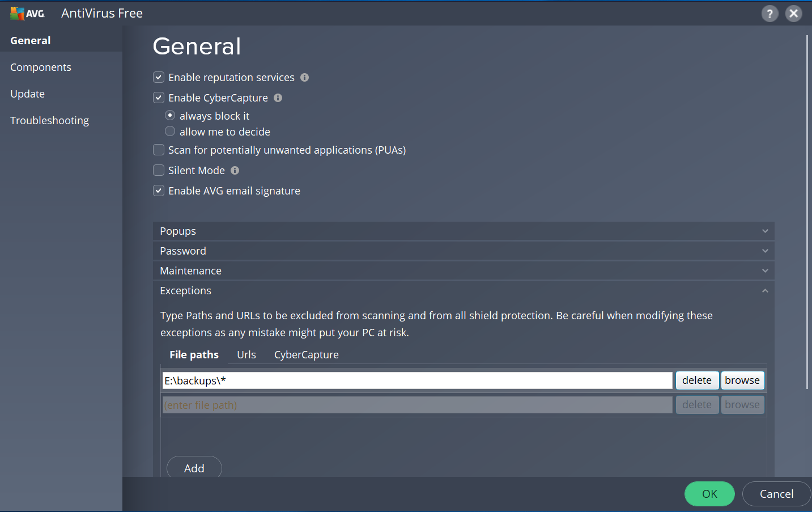Click the help question mark icon
The height and width of the screenshot is (512, 812).
(x=769, y=14)
